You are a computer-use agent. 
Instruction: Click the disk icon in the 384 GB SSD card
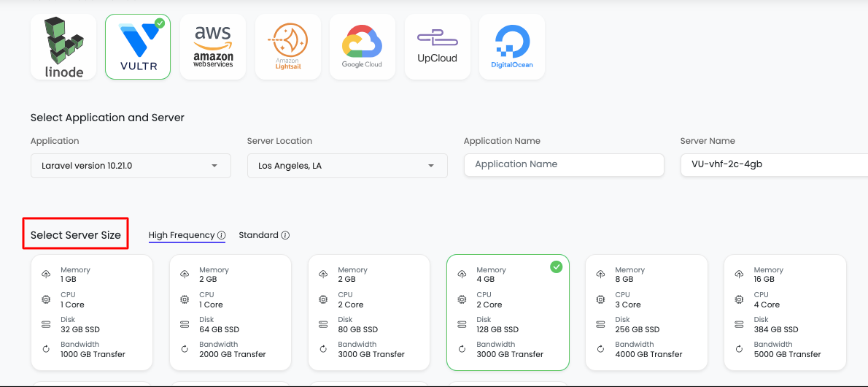tap(738, 324)
